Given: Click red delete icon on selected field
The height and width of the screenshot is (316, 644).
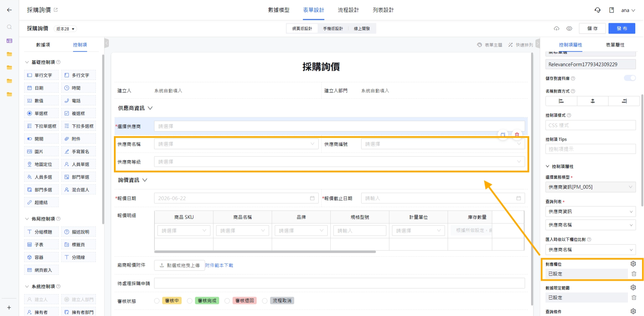Looking at the screenshot, I should [517, 135].
